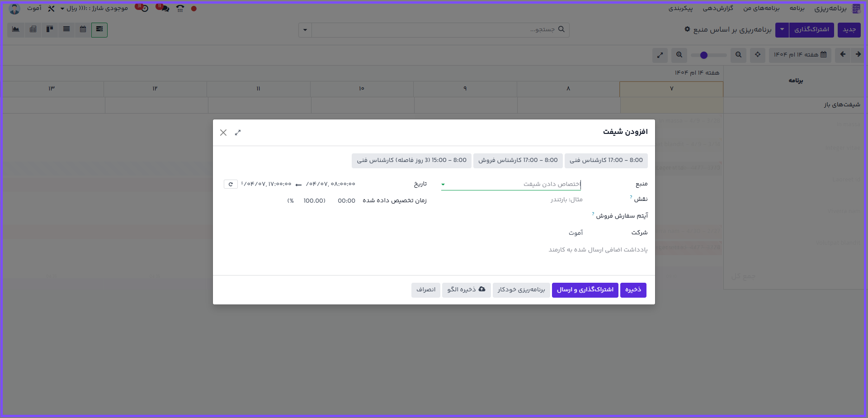Select the 8:00 – 17:00 کارشناس فروش template
Image resolution: width=868 pixels, height=418 pixels.
click(x=518, y=161)
